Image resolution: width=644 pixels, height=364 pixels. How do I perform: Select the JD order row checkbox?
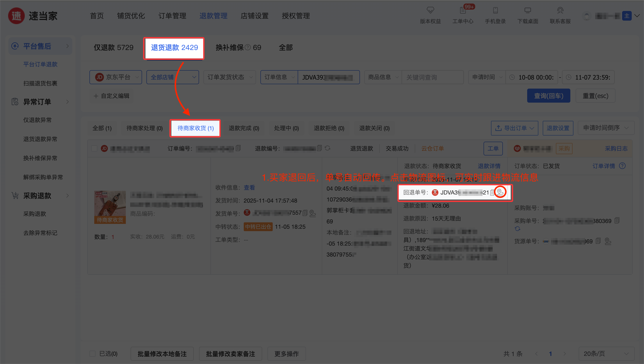point(94,148)
